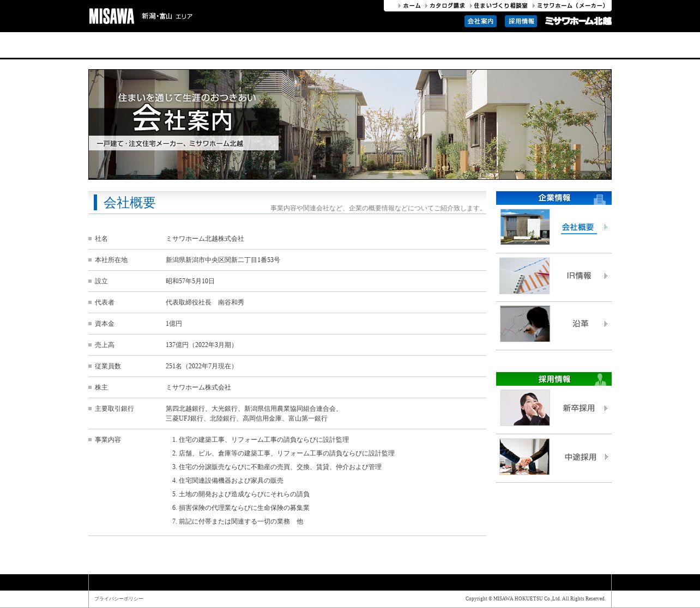Click arrow icon next to 会社概要
The width and height of the screenshot is (700, 608).
(x=605, y=227)
